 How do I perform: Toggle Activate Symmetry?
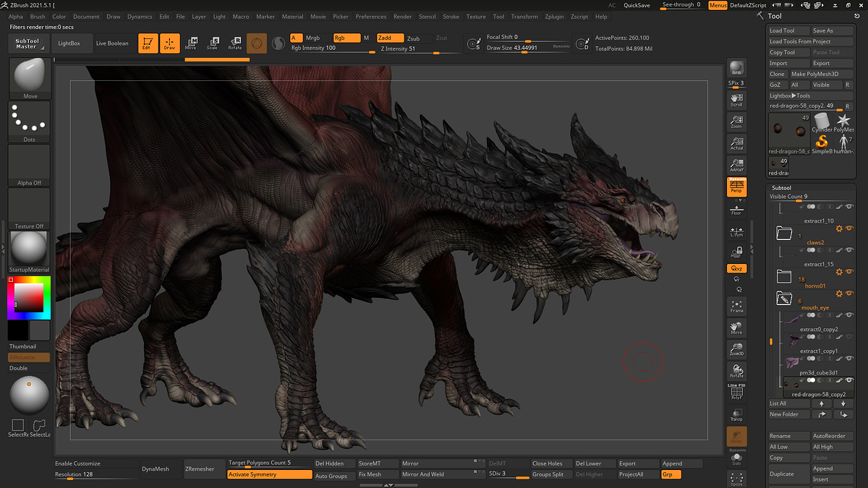click(270, 475)
